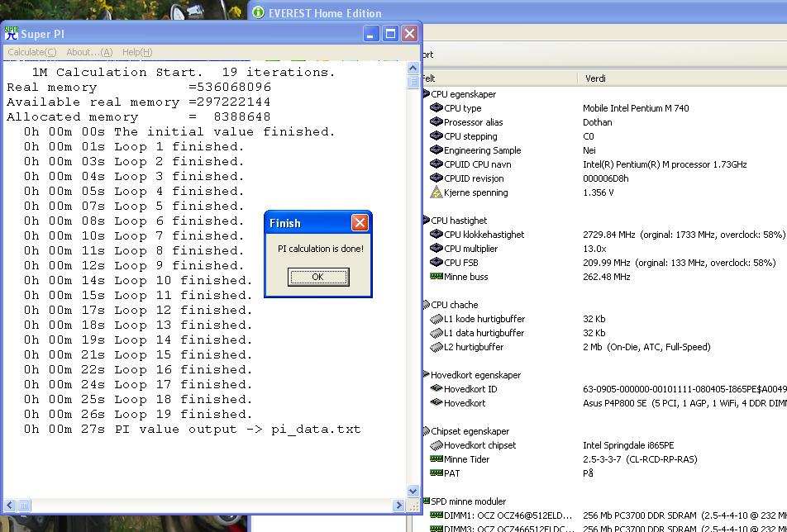Screen dimensions: 787x532
Task: Click the Loop 19 finished line
Action: (x=138, y=414)
